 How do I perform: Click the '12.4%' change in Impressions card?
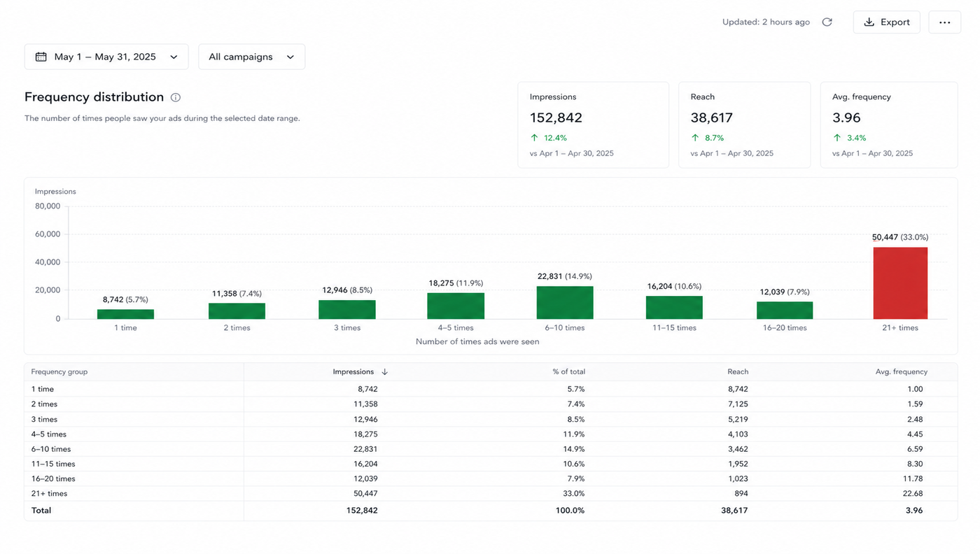(555, 138)
